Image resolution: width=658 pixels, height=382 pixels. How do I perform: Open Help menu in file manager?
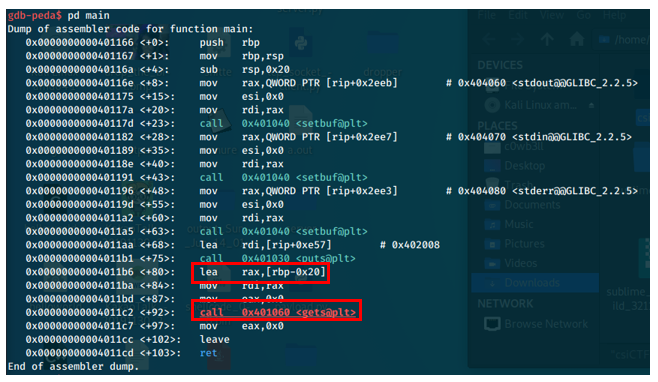click(x=614, y=16)
